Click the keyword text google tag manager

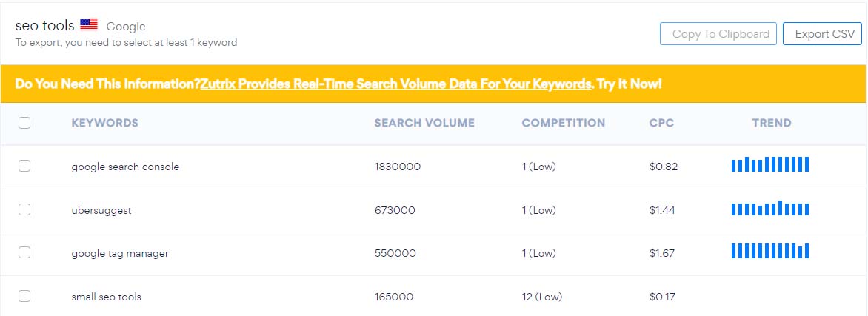point(119,253)
